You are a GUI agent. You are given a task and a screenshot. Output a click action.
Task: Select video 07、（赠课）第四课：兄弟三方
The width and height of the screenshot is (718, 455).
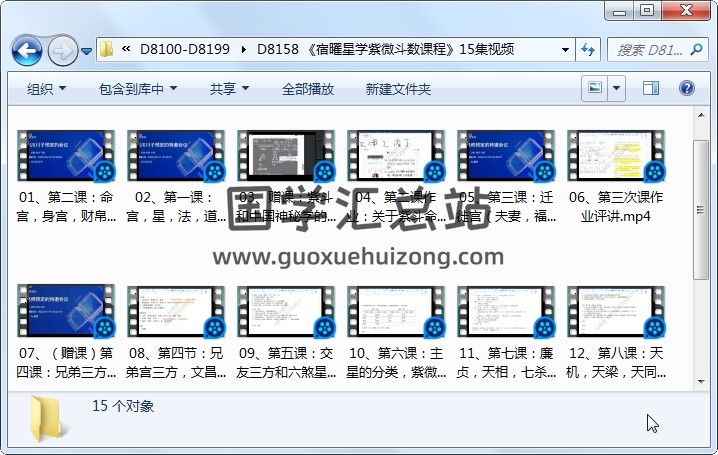pyautogui.click(x=65, y=332)
